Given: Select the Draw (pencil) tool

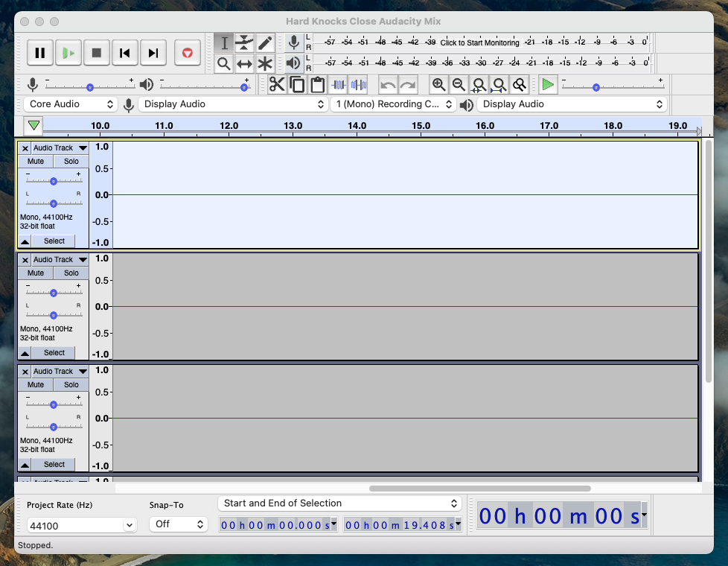Looking at the screenshot, I should tap(265, 42).
